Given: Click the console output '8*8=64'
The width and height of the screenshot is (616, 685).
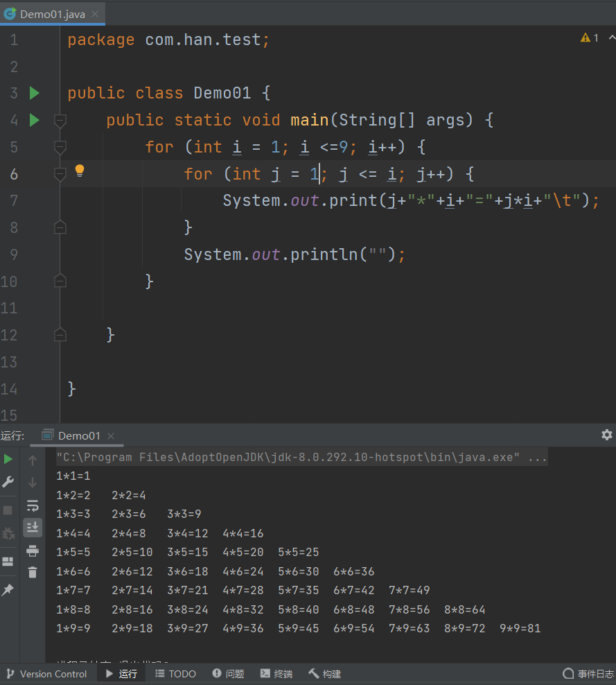Looking at the screenshot, I should point(464,609).
